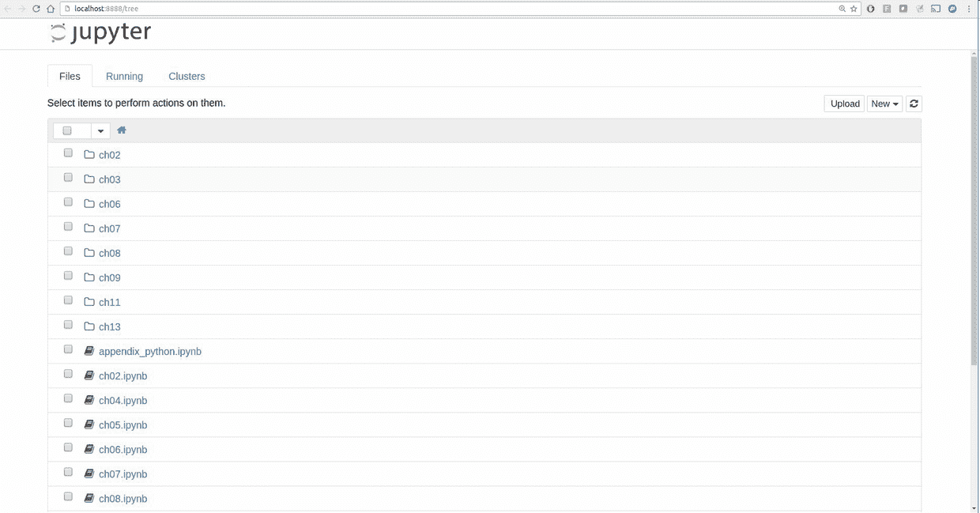Open the Clusters tab

tap(187, 76)
